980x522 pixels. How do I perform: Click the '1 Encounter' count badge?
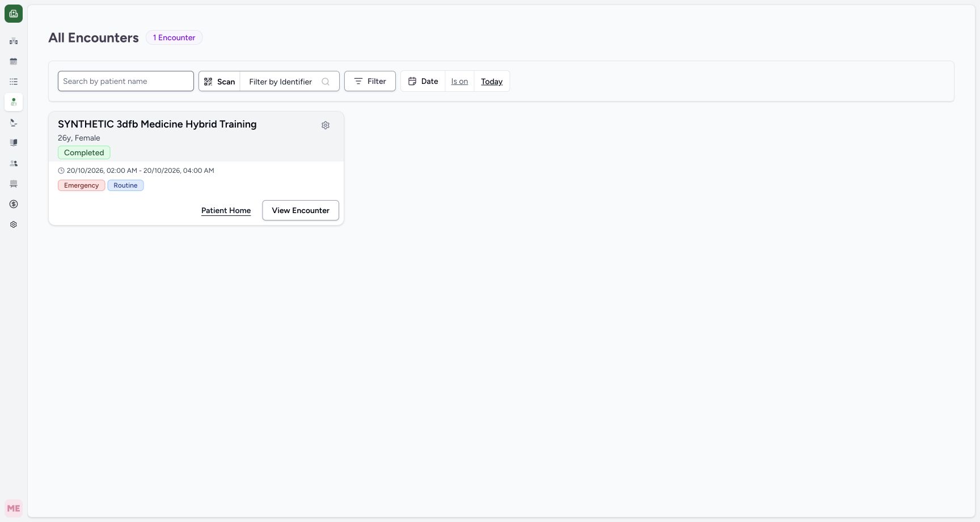(174, 37)
